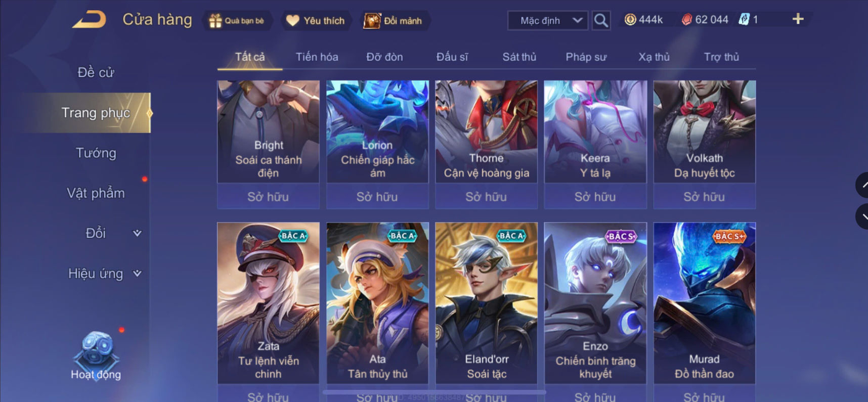Screen dimensions: 868x402
Task: Click the horizontal scroll bar at bottom
Action: [434, 392]
